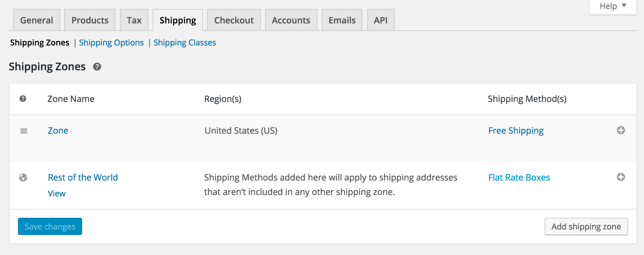Click the globe icon for Rest of World
Viewport: 644px width, 255px height.
point(23,177)
